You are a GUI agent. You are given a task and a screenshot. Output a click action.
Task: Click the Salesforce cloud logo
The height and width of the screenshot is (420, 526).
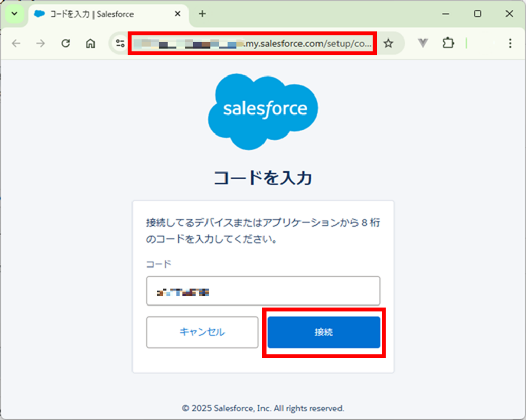(263, 111)
